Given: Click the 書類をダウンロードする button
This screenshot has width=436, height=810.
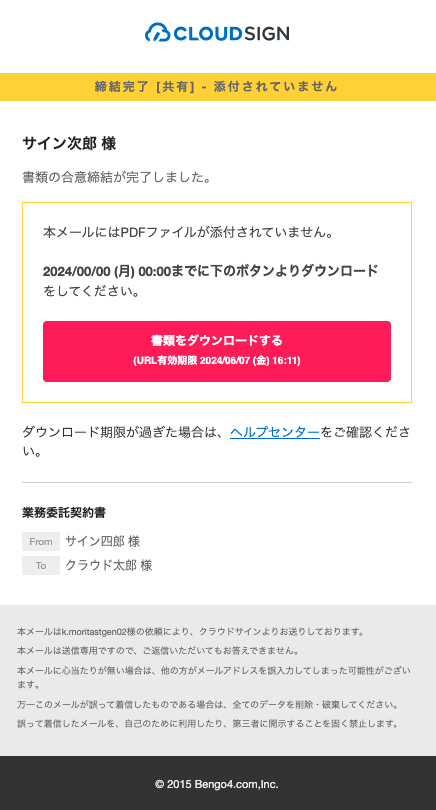Looking at the screenshot, I should click(x=217, y=352).
